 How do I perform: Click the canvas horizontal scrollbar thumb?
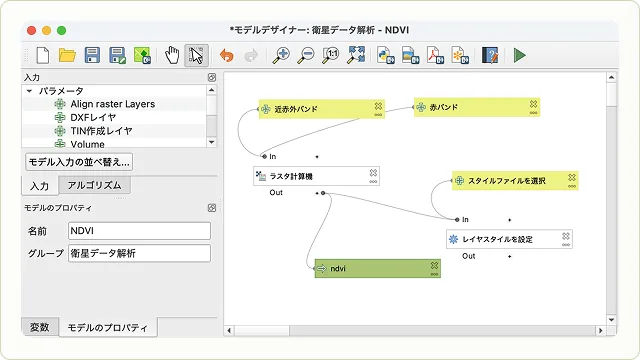click(262, 330)
